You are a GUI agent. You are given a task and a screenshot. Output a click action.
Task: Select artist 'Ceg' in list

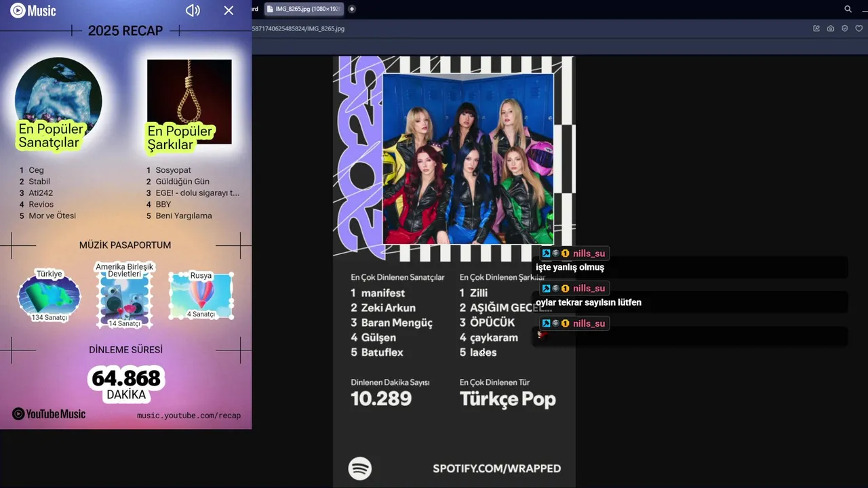pos(36,170)
